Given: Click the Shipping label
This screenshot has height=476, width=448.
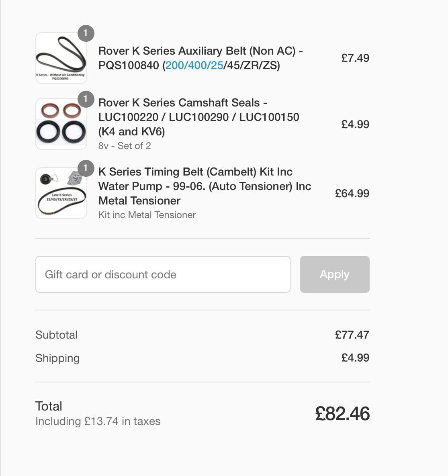Looking at the screenshot, I should [x=57, y=358].
